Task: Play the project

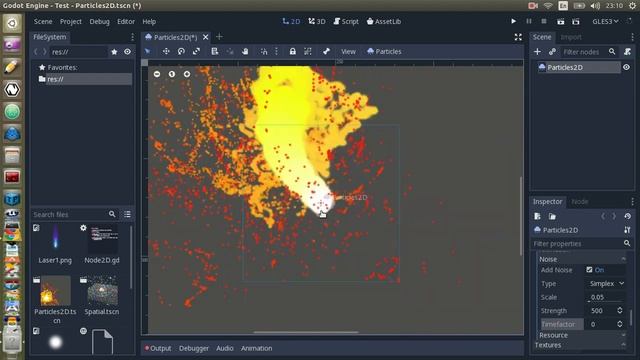Action: pyautogui.click(x=513, y=21)
